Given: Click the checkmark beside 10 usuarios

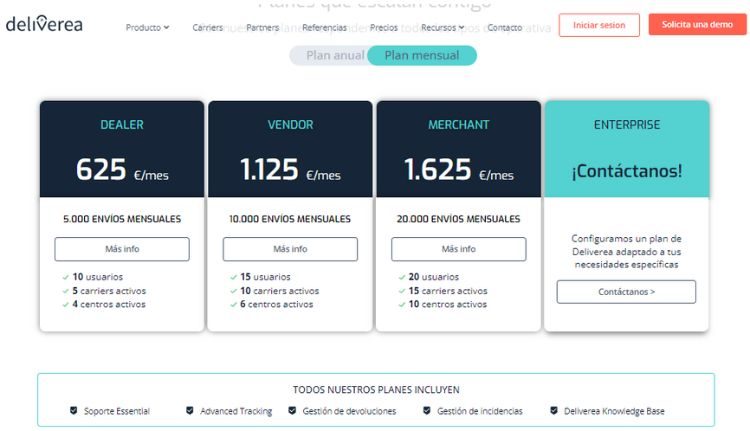Looking at the screenshot, I should tap(66, 277).
